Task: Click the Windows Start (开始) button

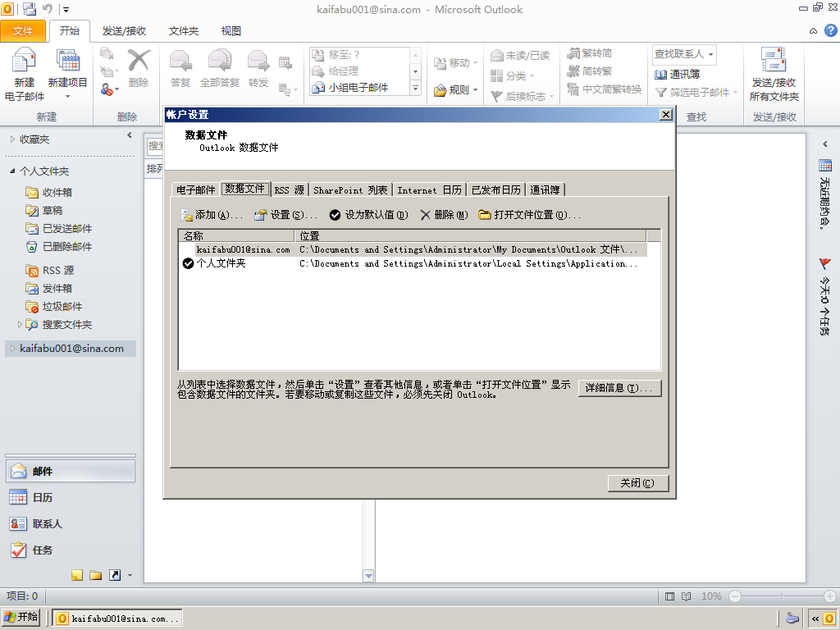Action: 21,617
